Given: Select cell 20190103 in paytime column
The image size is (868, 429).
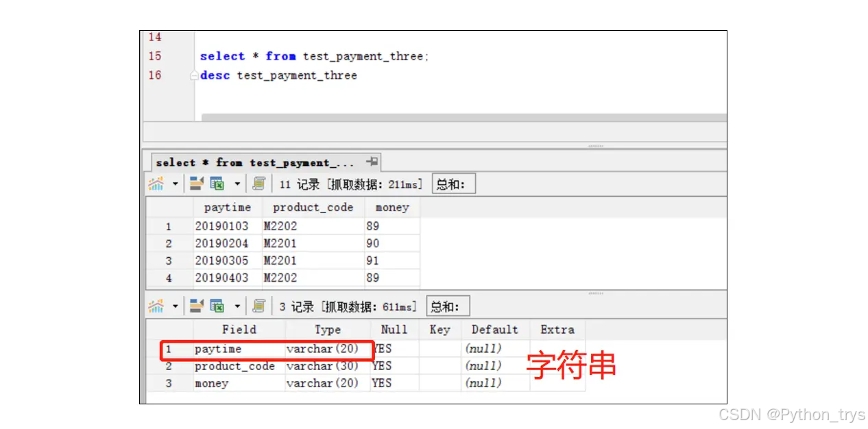Looking at the screenshot, I should click(x=228, y=226).
